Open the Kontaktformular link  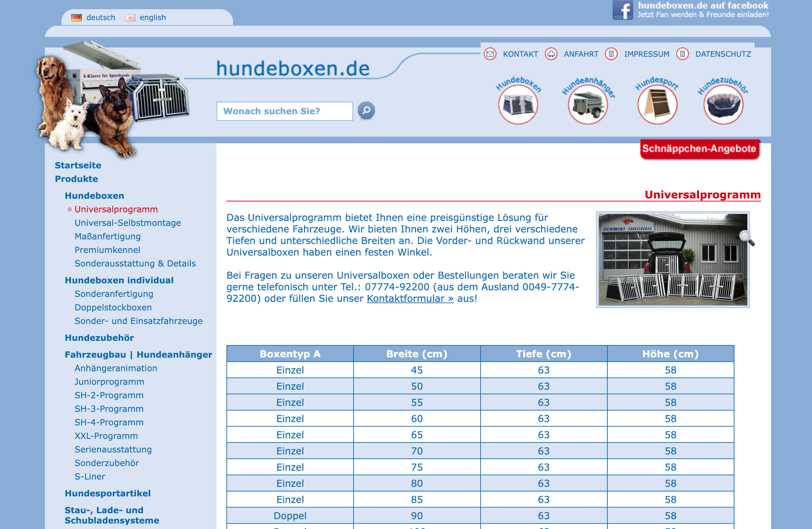(410, 299)
